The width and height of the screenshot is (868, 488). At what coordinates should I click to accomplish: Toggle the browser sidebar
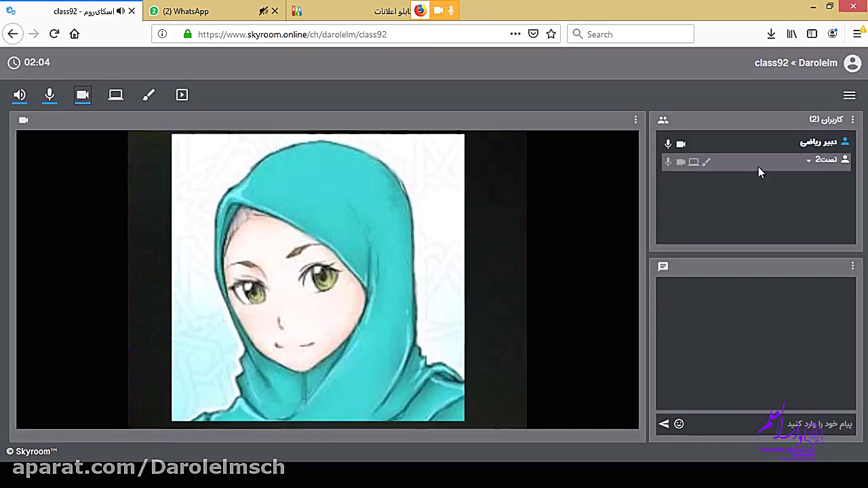point(812,34)
